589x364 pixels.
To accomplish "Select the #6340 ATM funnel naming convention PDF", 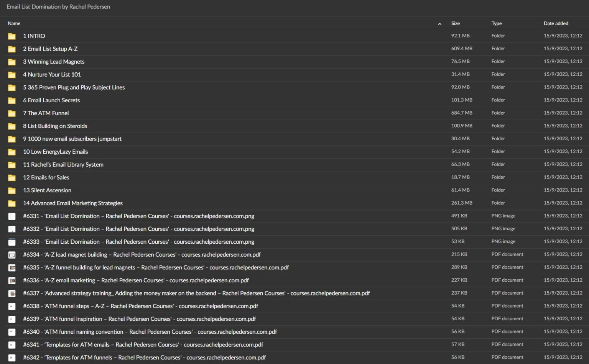I will click(x=150, y=332).
